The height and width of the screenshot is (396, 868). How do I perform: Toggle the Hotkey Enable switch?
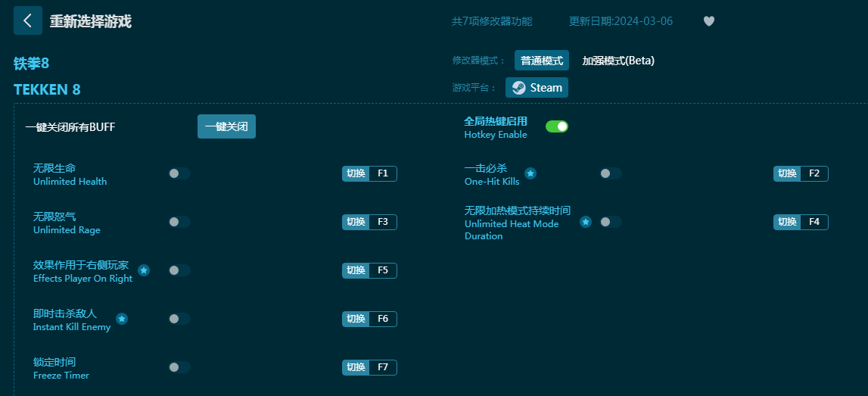pyautogui.click(x=557, y=126)
